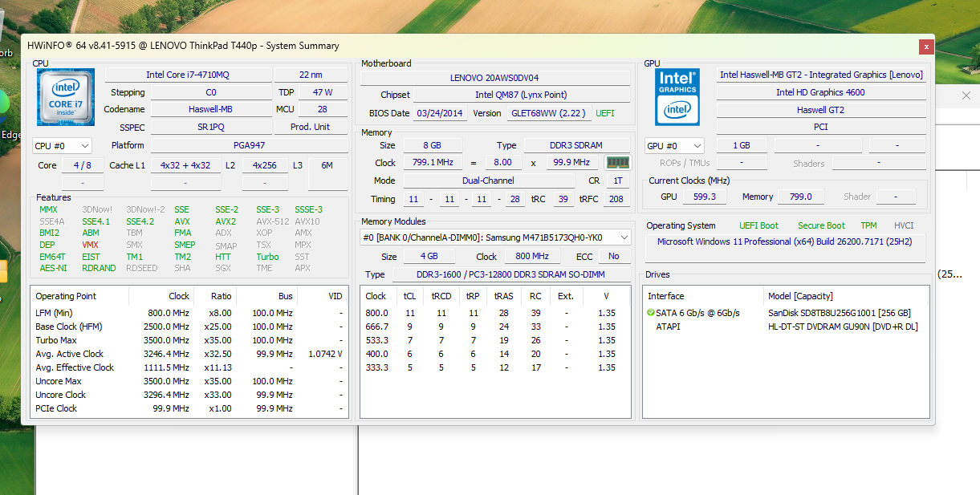Click the Prod. Unit field
This screenshot has height=495, width=980.
(x=311, y=127)
